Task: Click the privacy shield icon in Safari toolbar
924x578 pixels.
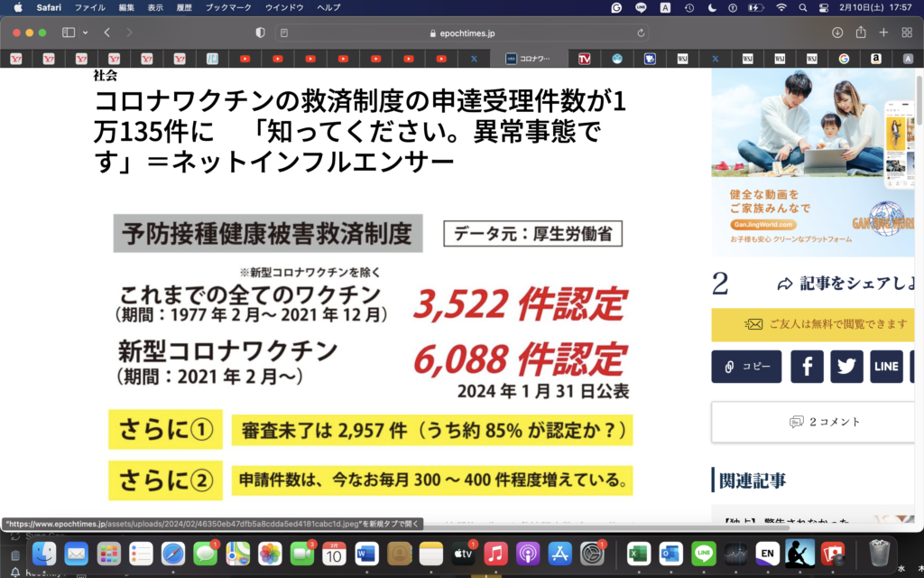Action: pos(259,32)
